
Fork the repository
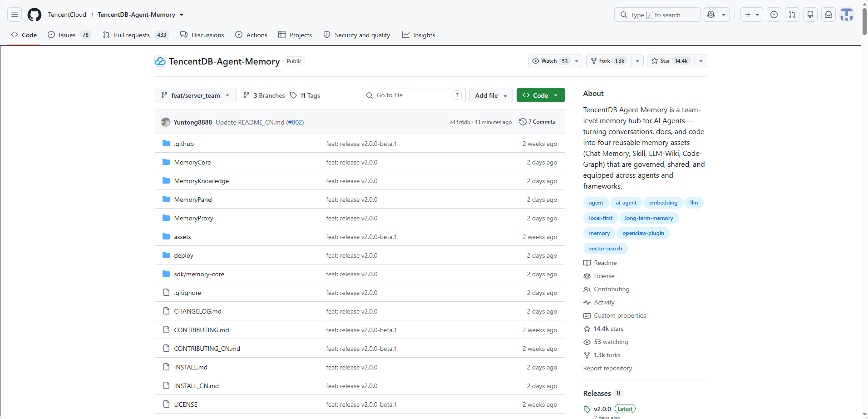point(609,61)
